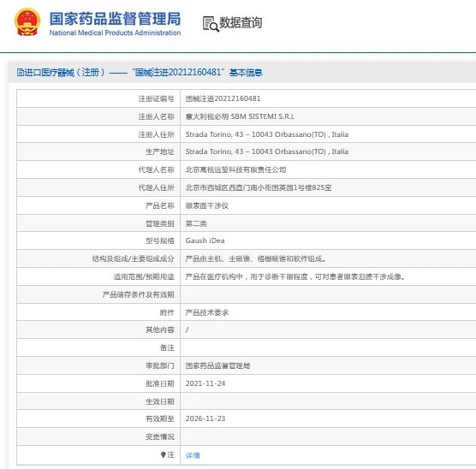
Task: Click the 数据查询 heading text
Action: click(x=241, y=23)
